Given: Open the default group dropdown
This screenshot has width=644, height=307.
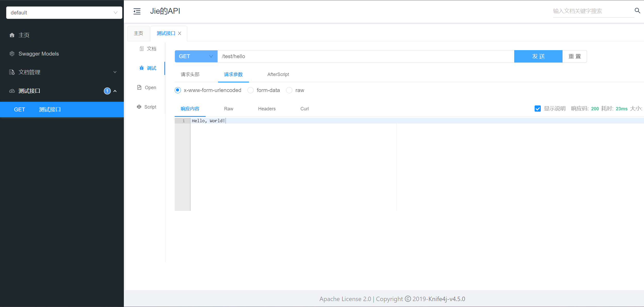Looking at the screenshot, I should click(x=64, y=13).
